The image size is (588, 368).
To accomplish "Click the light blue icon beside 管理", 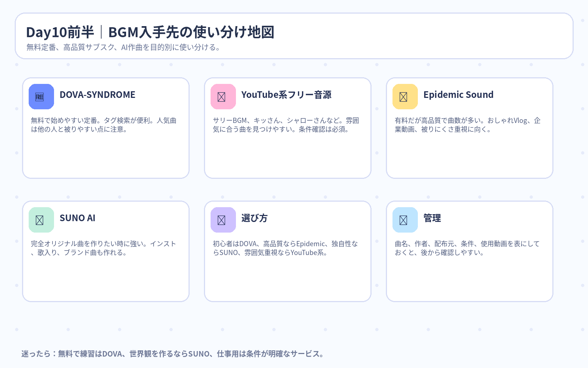I will tap(405, 220).
